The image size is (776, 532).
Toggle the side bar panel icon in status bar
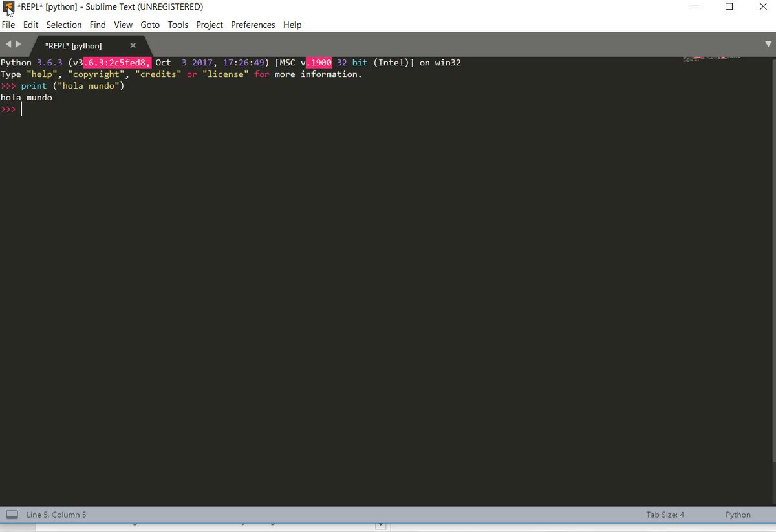point(12,515)
